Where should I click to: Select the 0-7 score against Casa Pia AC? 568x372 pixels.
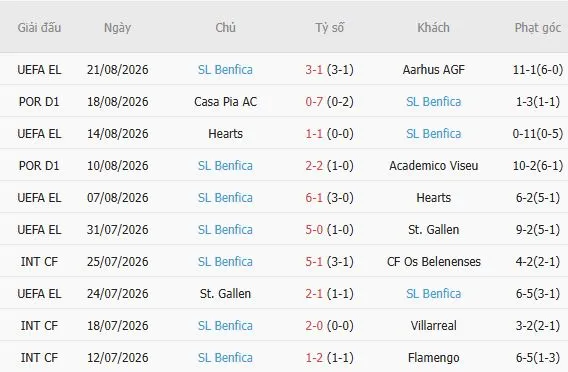(x=314, y=102)
